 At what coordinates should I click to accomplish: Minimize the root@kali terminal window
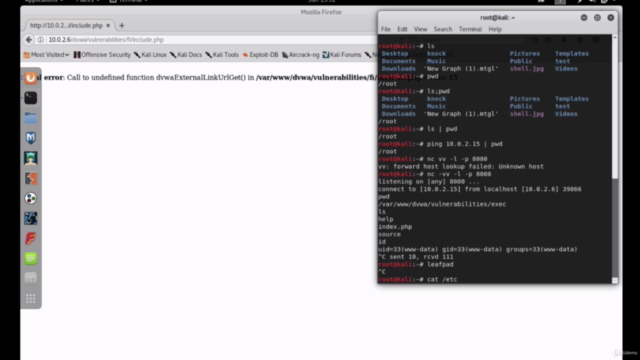584,18
